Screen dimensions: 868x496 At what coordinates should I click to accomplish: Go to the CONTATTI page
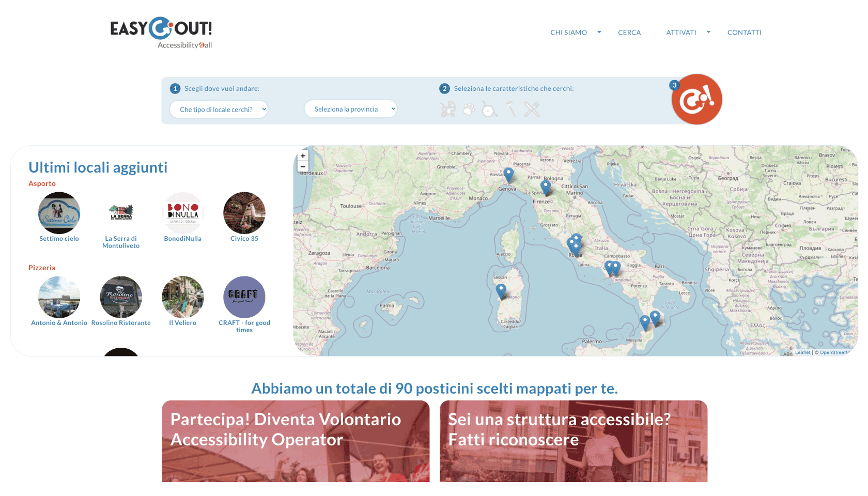click(x=745, y=32)
